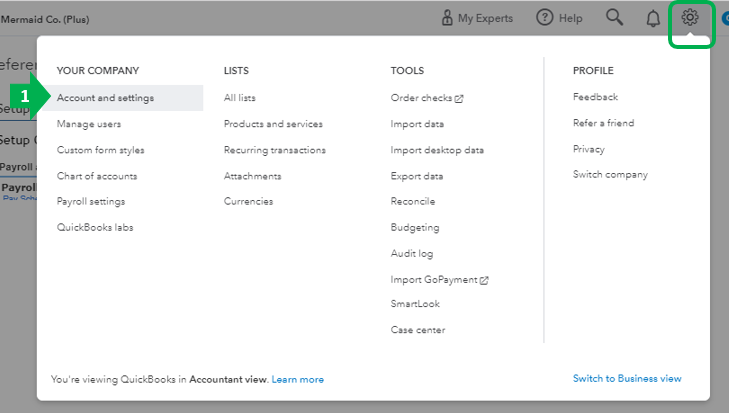View the Audit log

coord(411,253)
